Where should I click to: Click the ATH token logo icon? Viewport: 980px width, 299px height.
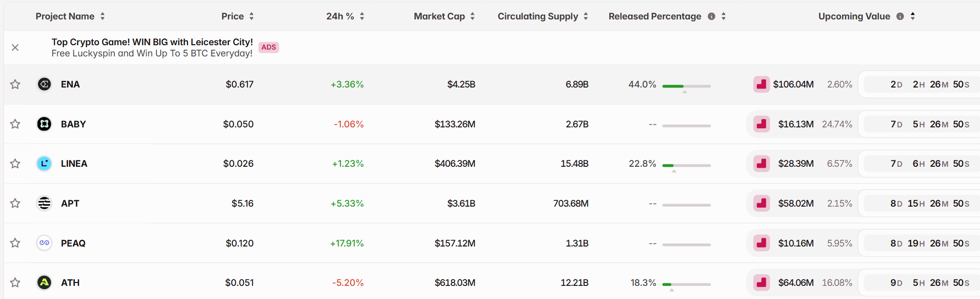[44, 282]
